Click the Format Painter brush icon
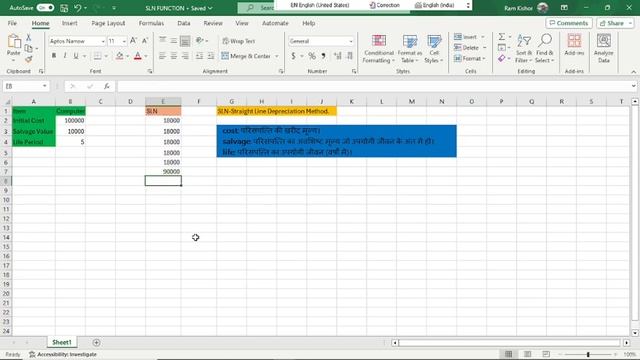 (x=29, y=59)
